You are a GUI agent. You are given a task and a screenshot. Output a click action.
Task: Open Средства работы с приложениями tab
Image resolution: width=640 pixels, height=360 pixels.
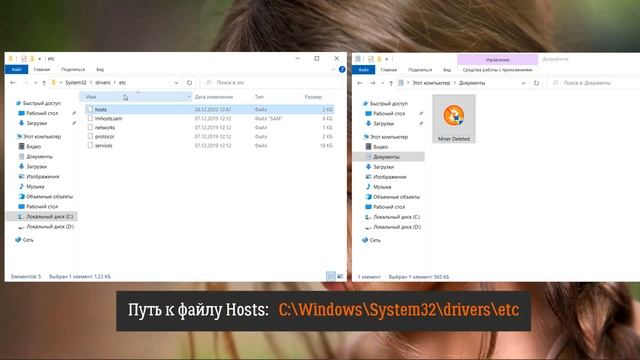click(497, 70)
